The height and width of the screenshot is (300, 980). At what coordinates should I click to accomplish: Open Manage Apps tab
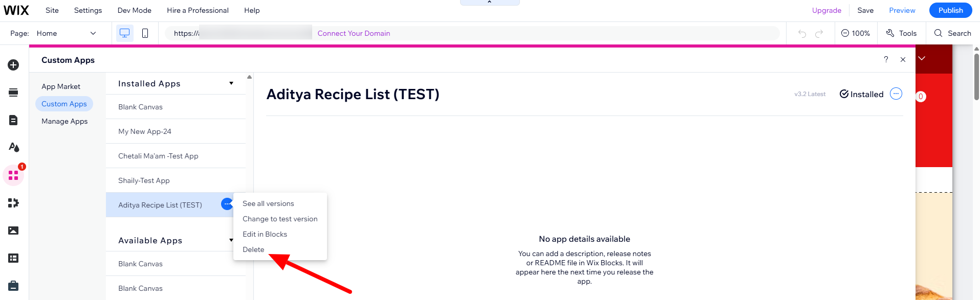64,121
